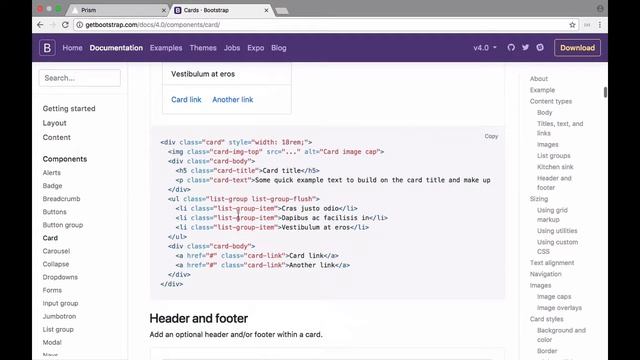
Task: Open Input group in the sidebar
Action: (60, 303)
